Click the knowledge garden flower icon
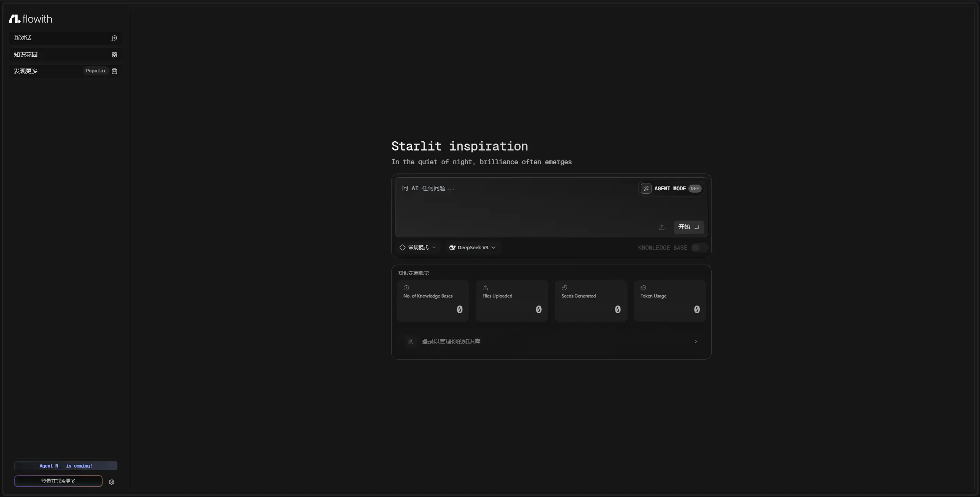This screenshot has height=497, width=980. [x=114, y=55]
